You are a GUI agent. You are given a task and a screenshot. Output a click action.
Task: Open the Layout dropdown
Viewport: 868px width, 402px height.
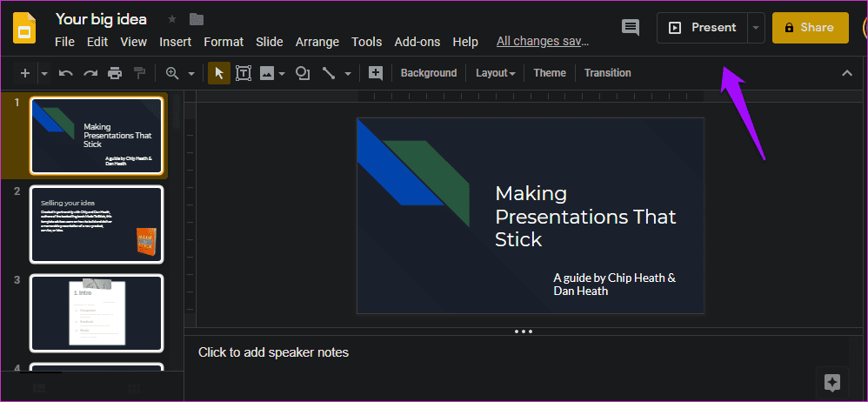click(x=496, y=73)
